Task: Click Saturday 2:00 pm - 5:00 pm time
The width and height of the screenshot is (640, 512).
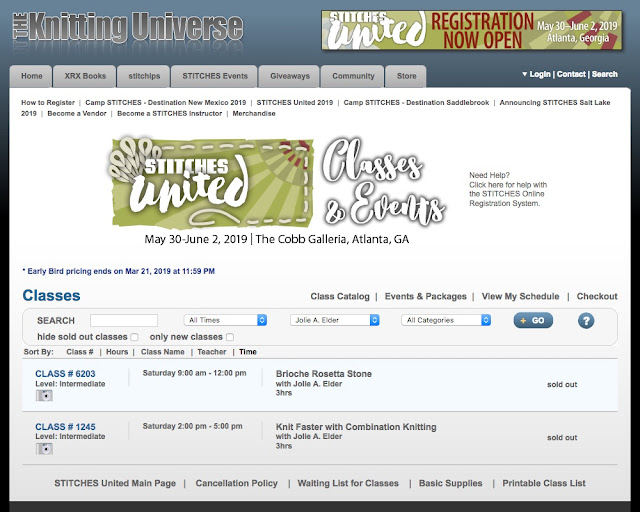Action: 192,426
